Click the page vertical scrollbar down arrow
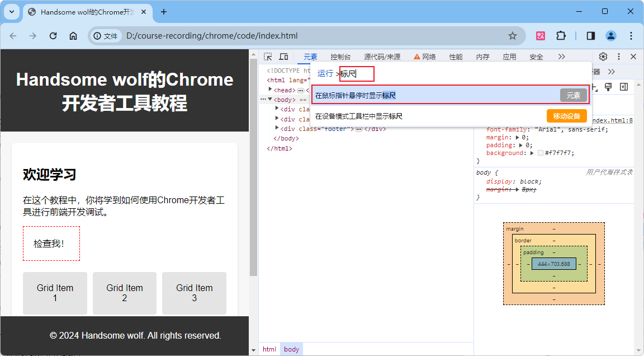Viewport: 644px width, 356px height. click(x=253, y=350)
